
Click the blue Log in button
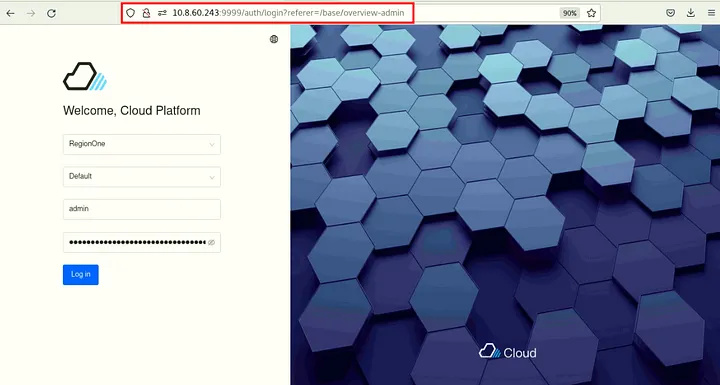tap(81, 275)
